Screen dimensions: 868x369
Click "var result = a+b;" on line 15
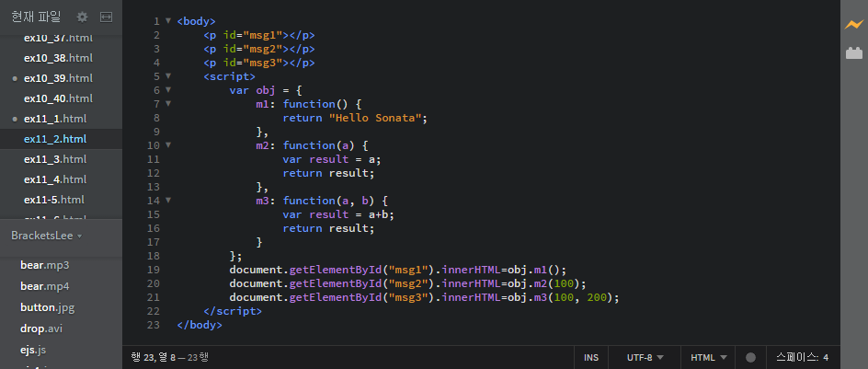point(338,214)
